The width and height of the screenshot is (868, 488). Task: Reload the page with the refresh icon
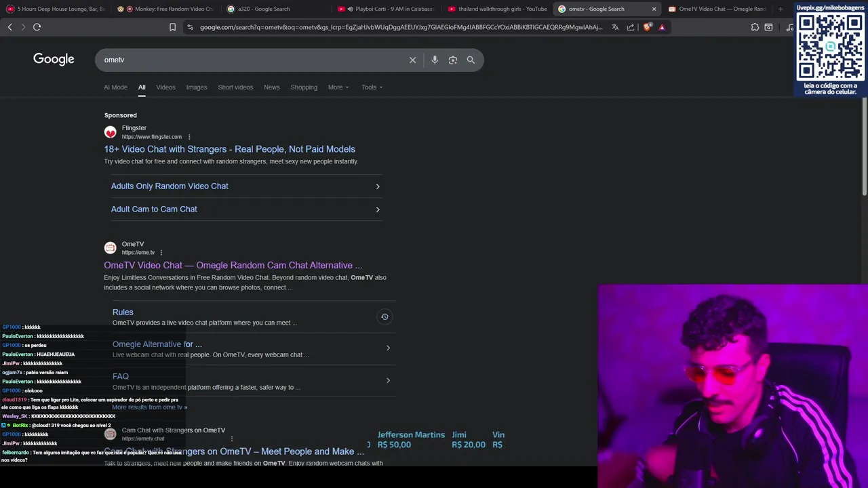click(37, 27)
